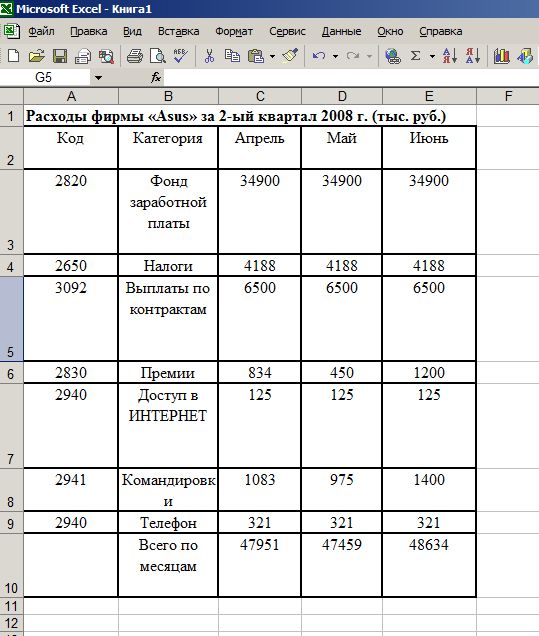Screen dimensions: 539x636
Task: Open the Undo history dropdown arrow
Action: (335, 56)
